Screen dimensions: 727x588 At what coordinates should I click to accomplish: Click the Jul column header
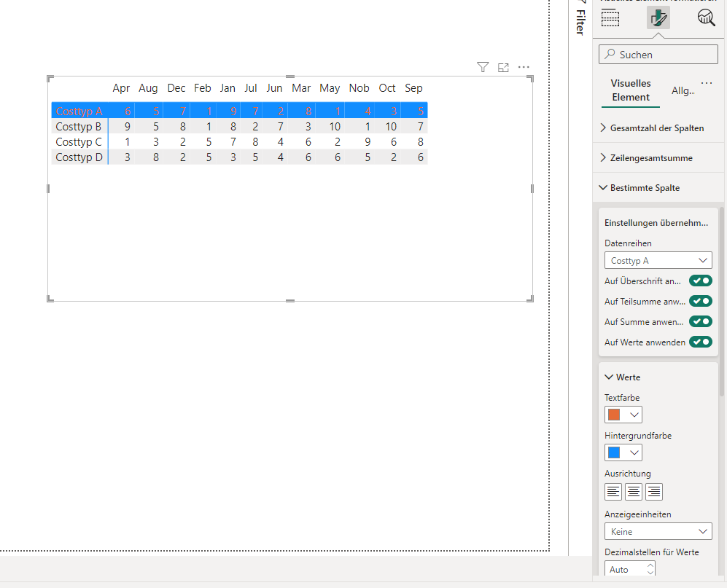coord(250,88)
